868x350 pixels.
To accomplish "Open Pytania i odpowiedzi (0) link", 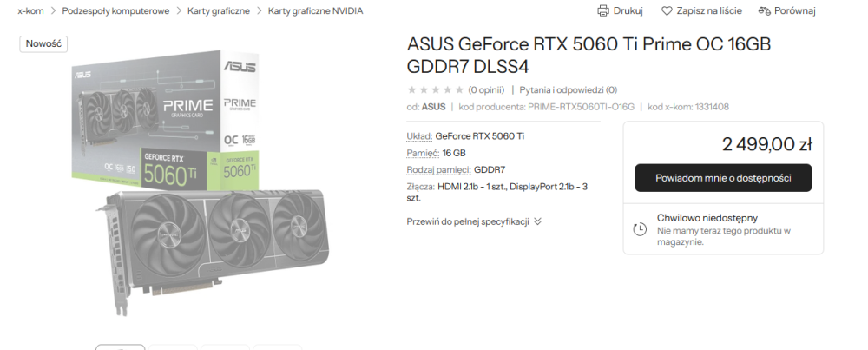I will pyautogui.click(x=568, y=89).
